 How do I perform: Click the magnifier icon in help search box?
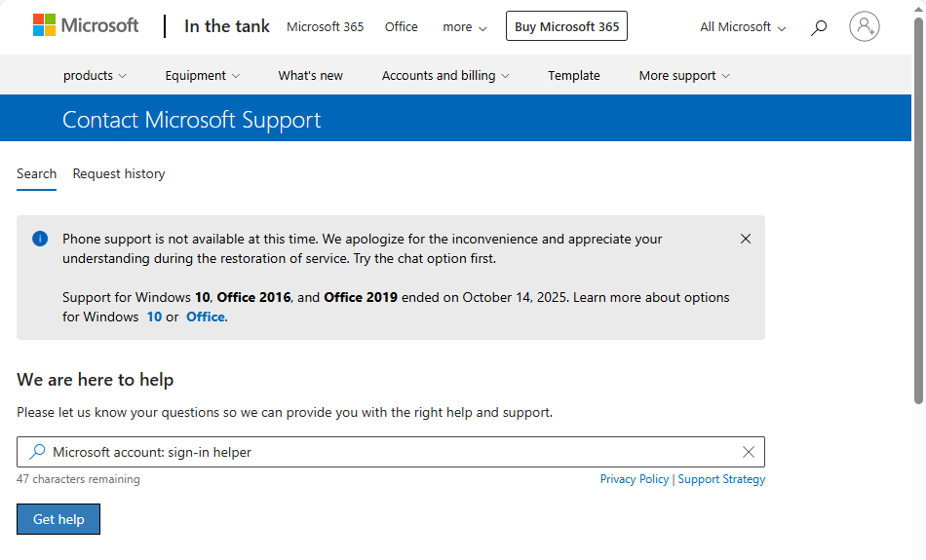pos(37,452)
